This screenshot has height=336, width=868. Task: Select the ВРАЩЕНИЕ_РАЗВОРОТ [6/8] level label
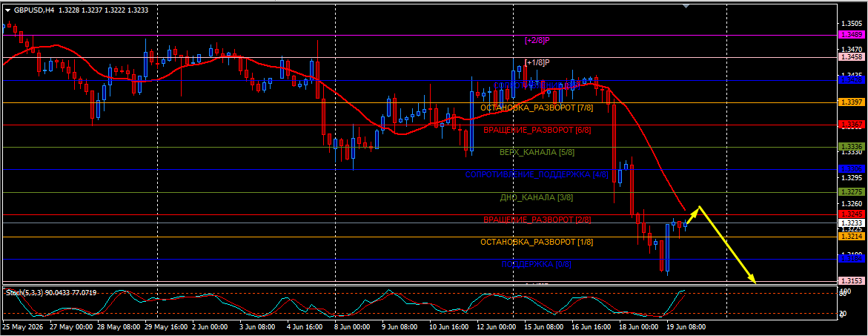point(537,130)
